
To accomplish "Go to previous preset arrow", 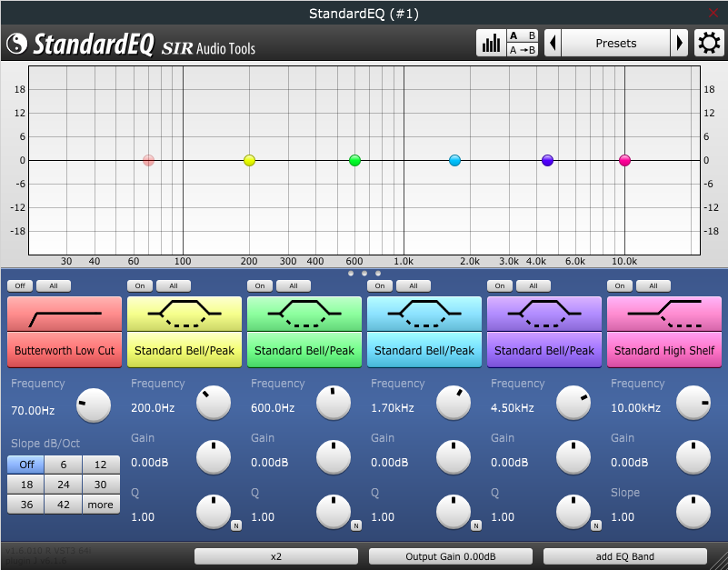I will [553, 44].
